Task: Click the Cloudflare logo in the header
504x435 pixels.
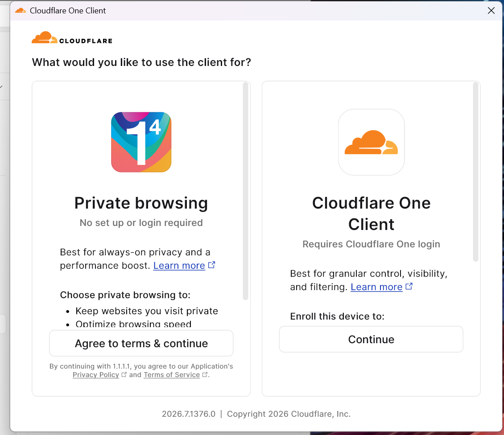Action: click(72, 38)
